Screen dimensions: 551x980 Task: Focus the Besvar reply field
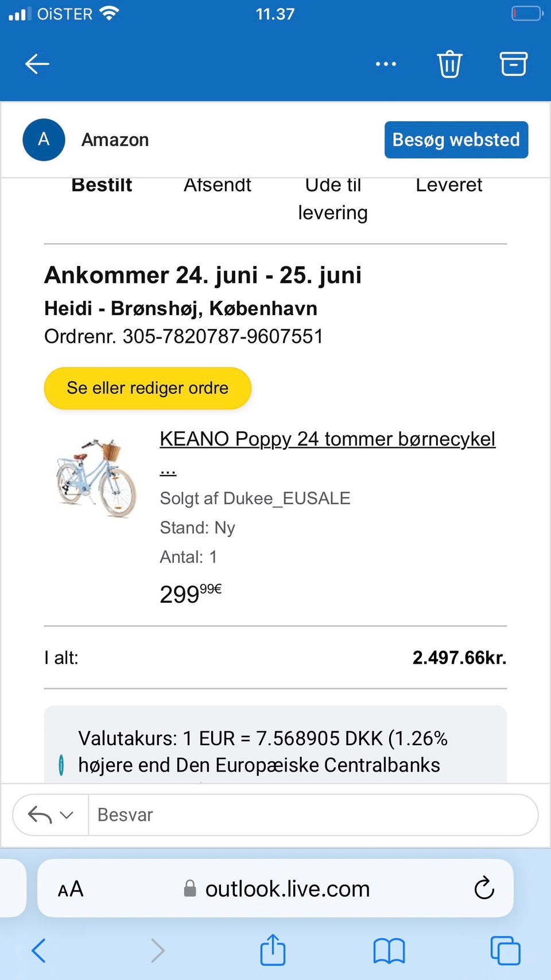click(313, 815)
